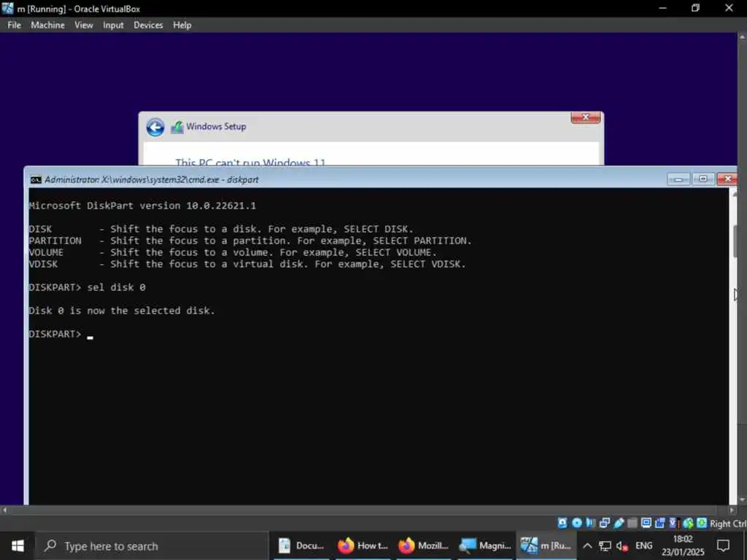Click the 'm [Ru...' VirtualBox taskbar button
Image resolution: width=747 pixels, height=560 pixels.
(x=546, y=545)
